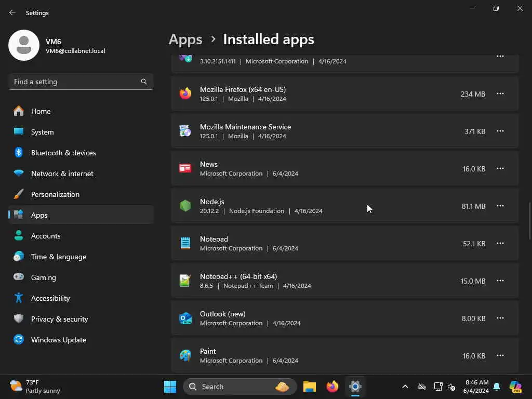This screenshot has height=399, width=532.
Task: Click the Notepad app icon
Action: coord(185,243)
